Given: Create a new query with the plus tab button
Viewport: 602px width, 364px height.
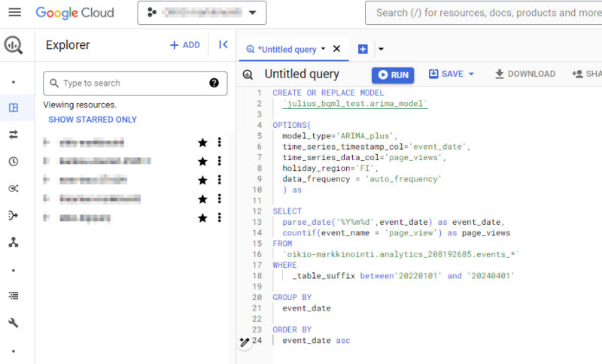Looking at the screenshot, I should [363, 49].
